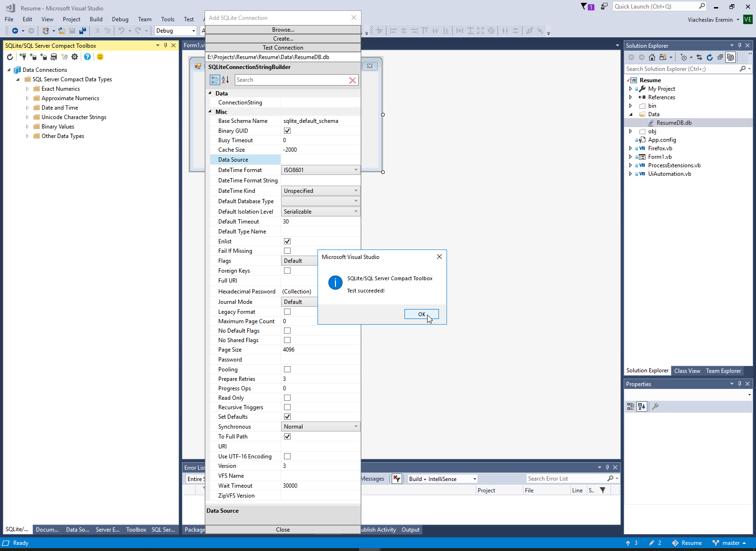The height and width of the screenshot is (551, 756).
Task: Open the Build + IntelliSense dropdown
Action: point(442,479)
